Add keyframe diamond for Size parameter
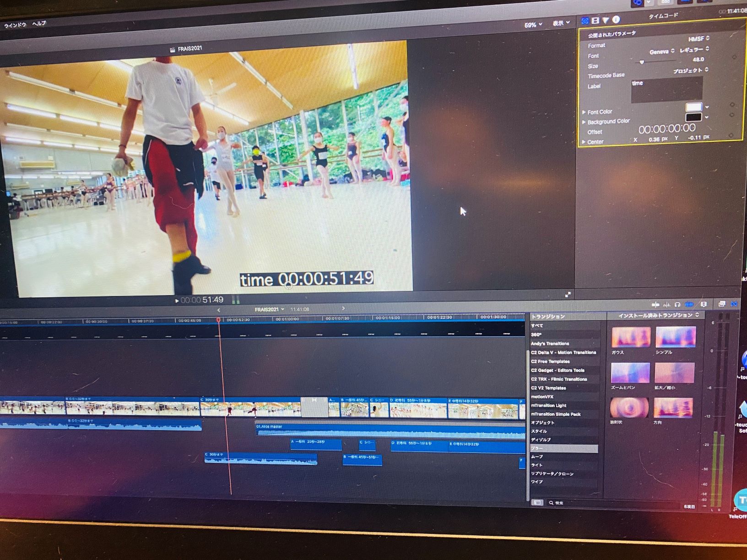747x560 pixels. [x=735, y=57]
